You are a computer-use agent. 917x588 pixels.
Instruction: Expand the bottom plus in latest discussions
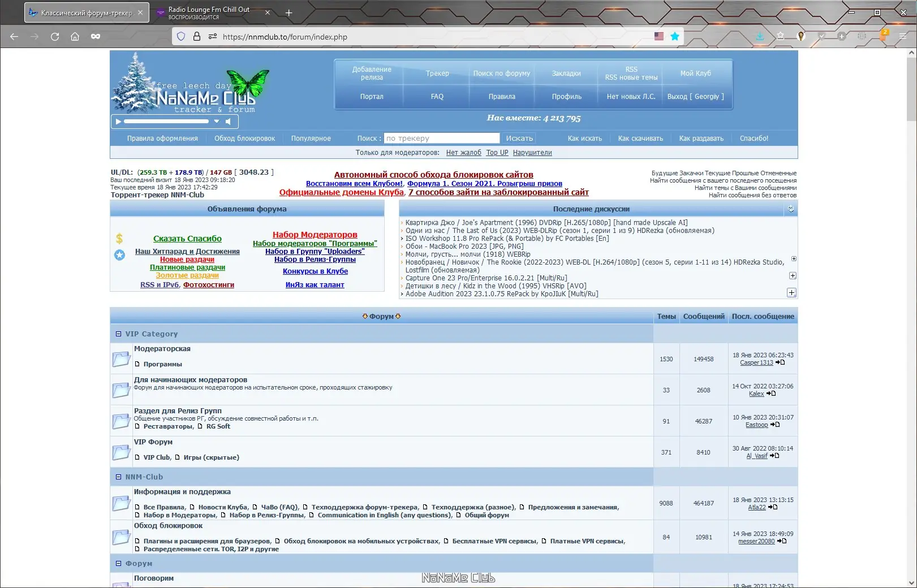(x=791, y=293)
